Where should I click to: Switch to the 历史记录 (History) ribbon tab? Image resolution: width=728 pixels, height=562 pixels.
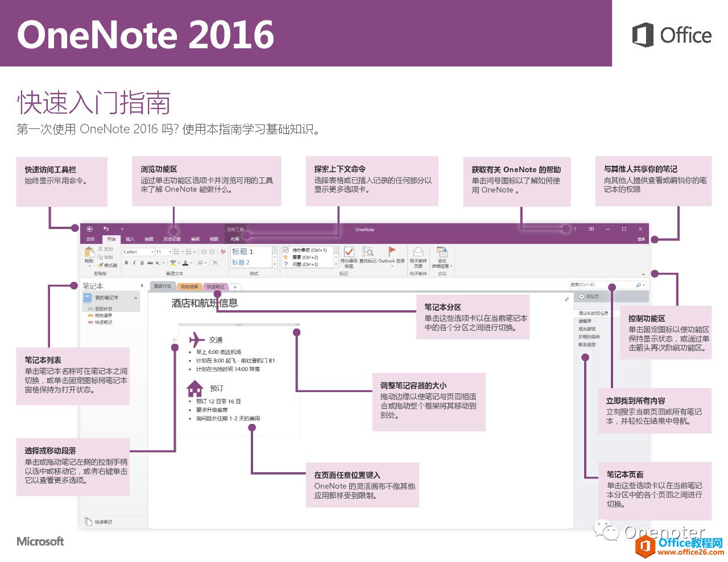pos(172,239)
